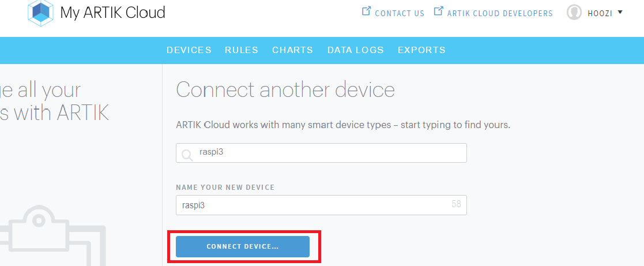Click the magnifier icon in device search

187,154
